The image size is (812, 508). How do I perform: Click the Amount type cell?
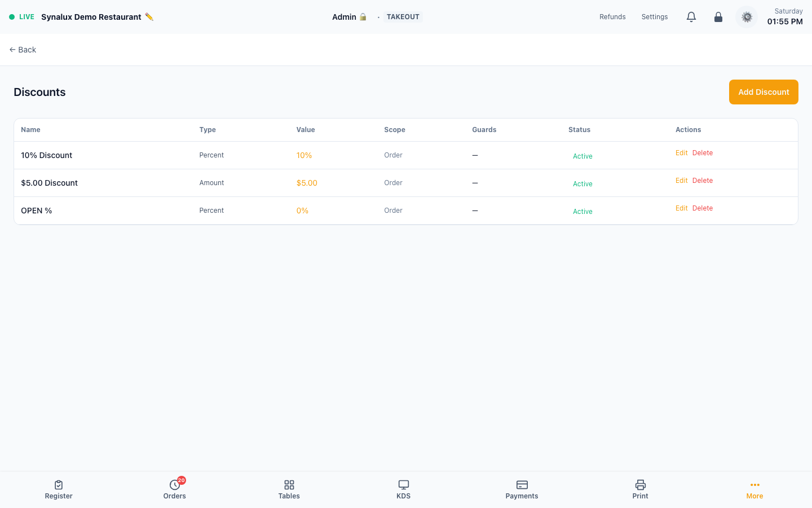tap(211, 183)
